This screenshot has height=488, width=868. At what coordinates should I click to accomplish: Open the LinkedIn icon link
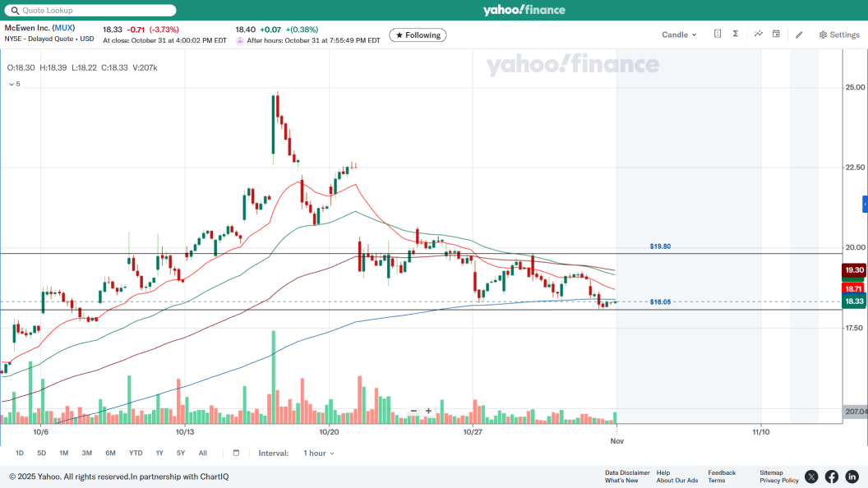tap(852, 476)
